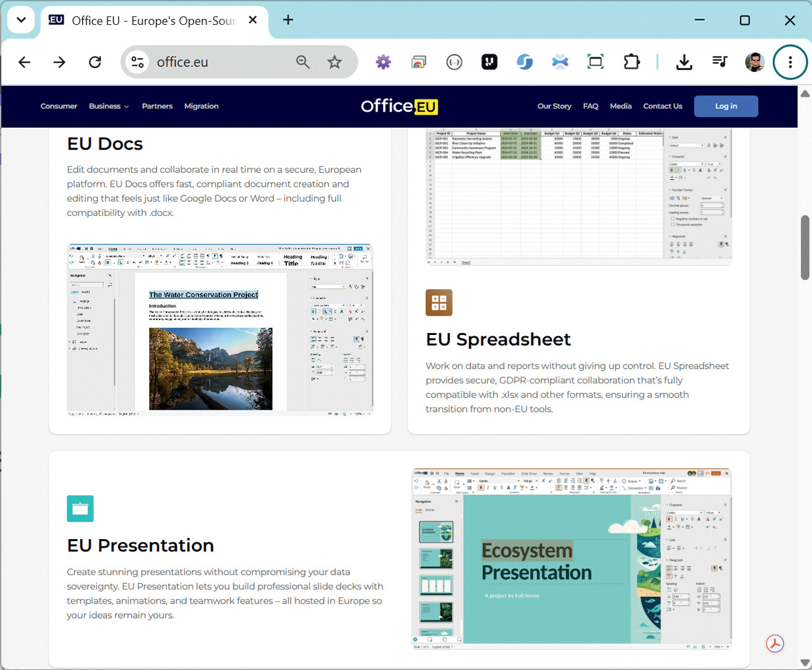Screen dimensions: 812x670
Task: Open the purple gear extension
Action: 384,62
